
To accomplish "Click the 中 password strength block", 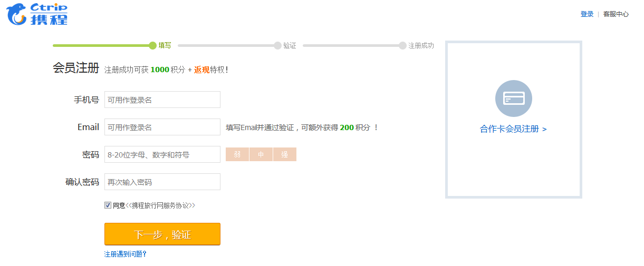I will tap(261, 154).
